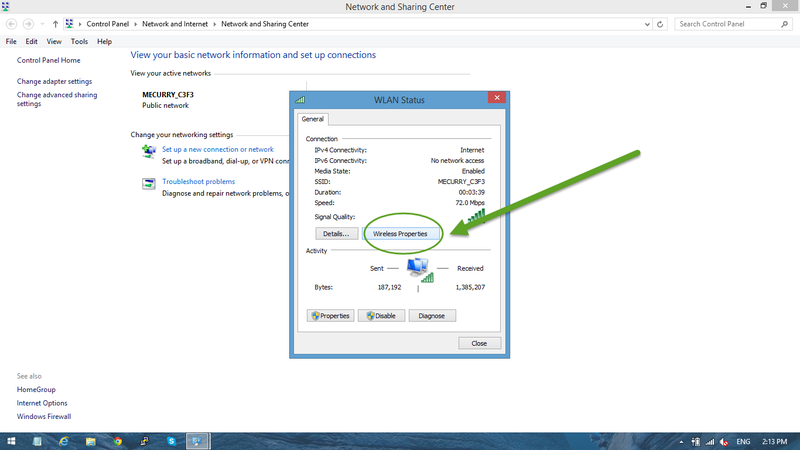Click the Windows Start button

10,440
